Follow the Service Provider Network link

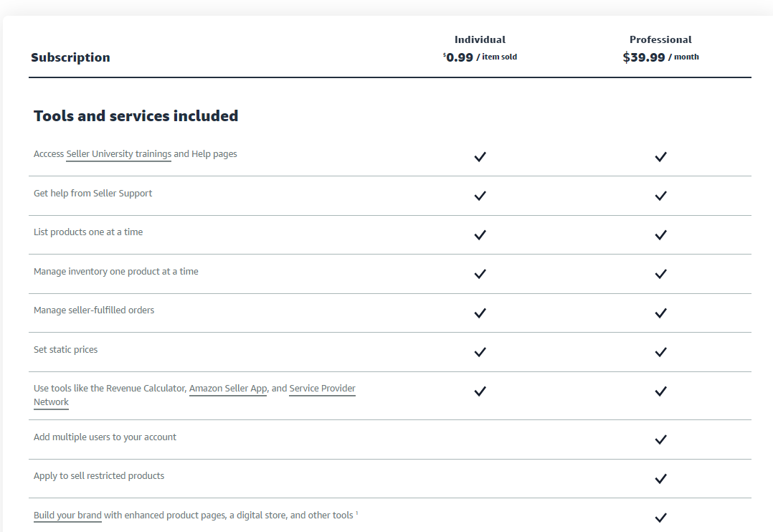coord(322,389)
